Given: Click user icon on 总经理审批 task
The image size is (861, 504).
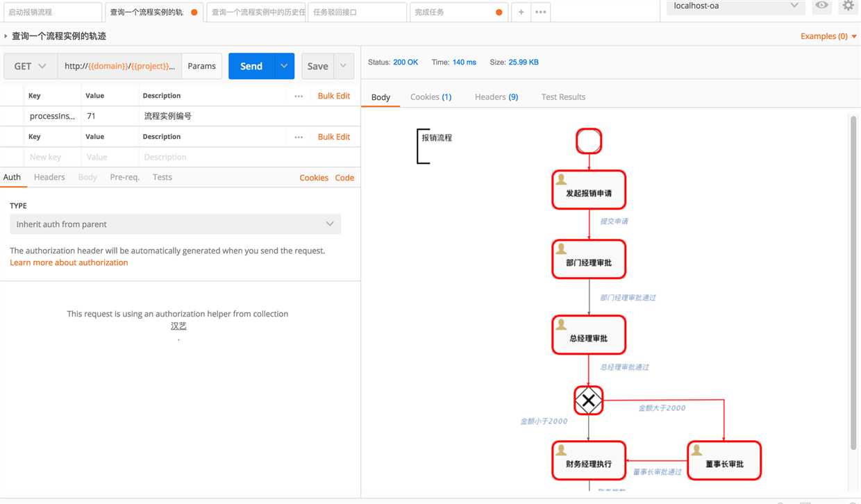Looking at the screenshot, I should point(561,324).
